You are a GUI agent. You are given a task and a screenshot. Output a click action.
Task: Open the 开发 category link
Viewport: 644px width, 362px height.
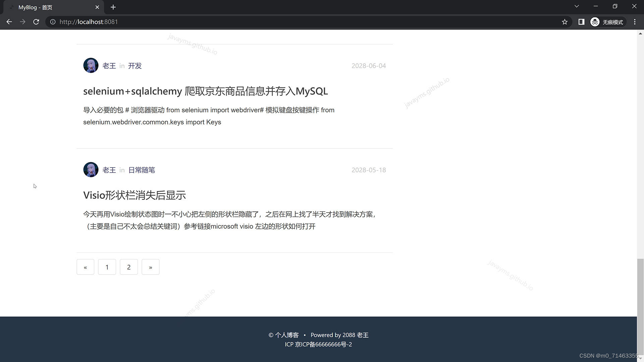point(135,66)
